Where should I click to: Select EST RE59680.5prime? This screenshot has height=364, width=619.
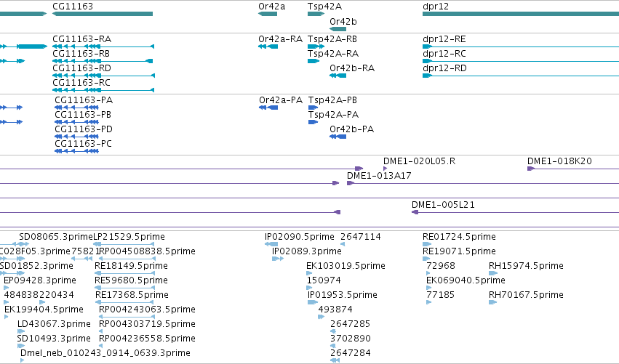[132, 280]
